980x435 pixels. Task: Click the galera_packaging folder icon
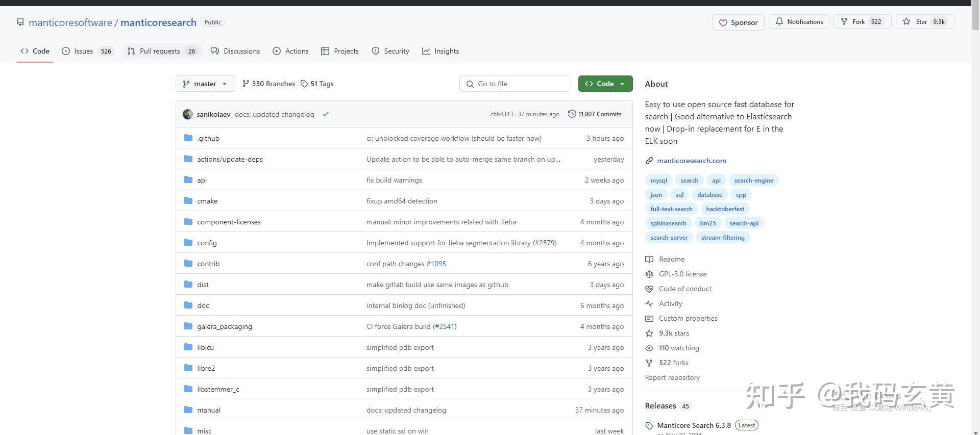click(188, 326)
